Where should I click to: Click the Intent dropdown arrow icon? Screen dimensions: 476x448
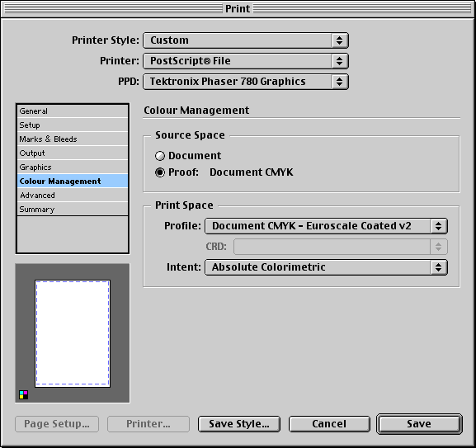click(438, 267)
